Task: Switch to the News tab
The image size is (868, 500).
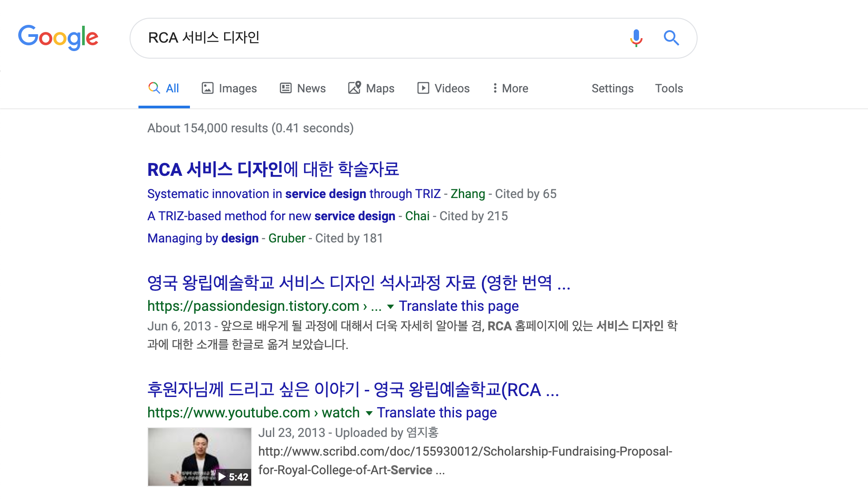Action: pyautogui.click(x=303, y=88)
